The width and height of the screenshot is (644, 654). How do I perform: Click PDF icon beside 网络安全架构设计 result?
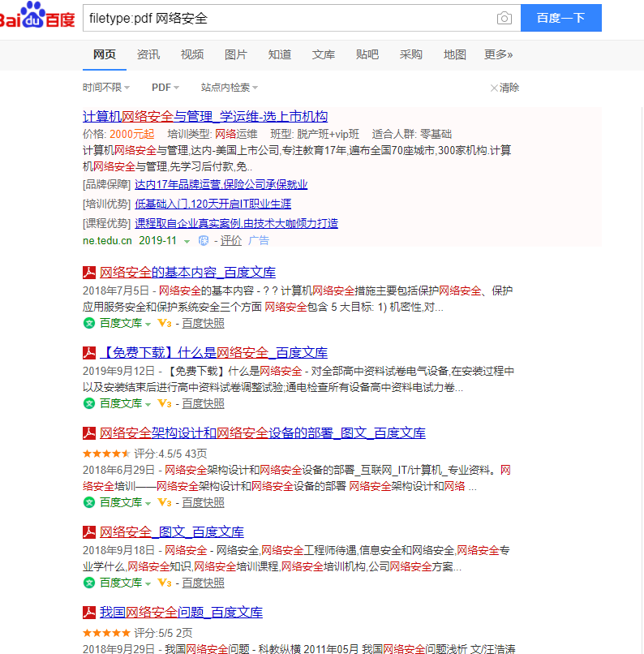click(x=89, y=433)
